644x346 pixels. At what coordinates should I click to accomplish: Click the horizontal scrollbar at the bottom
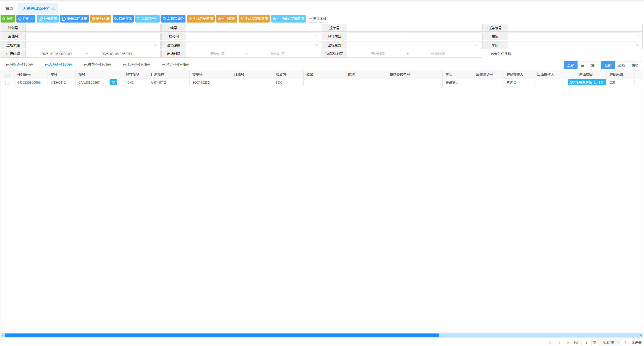click(x=222, y=335)
